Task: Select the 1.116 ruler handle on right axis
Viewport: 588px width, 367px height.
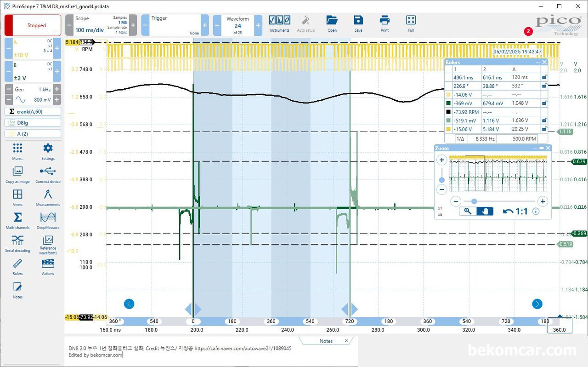Action: click(565, 132)
